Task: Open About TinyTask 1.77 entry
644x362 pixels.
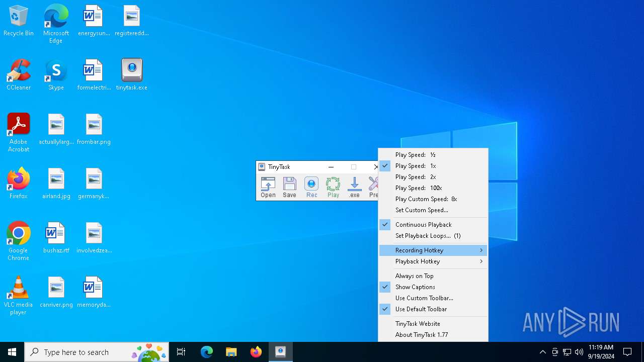Action: (433, 335)
